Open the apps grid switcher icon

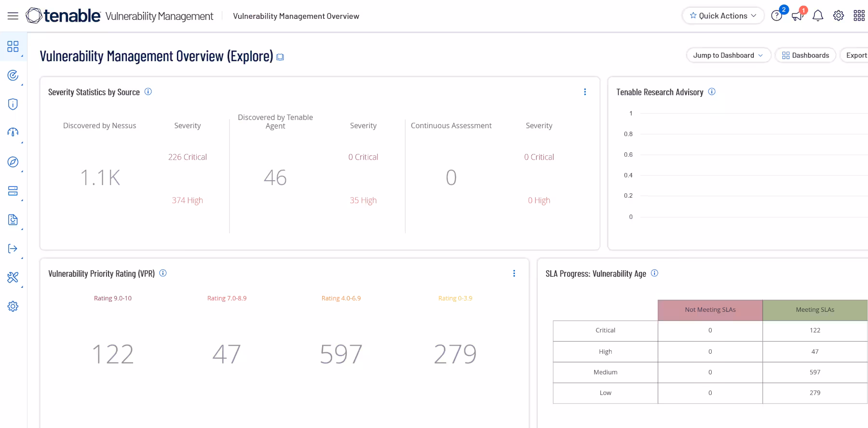pyautogui.click(x=859, y=16)
